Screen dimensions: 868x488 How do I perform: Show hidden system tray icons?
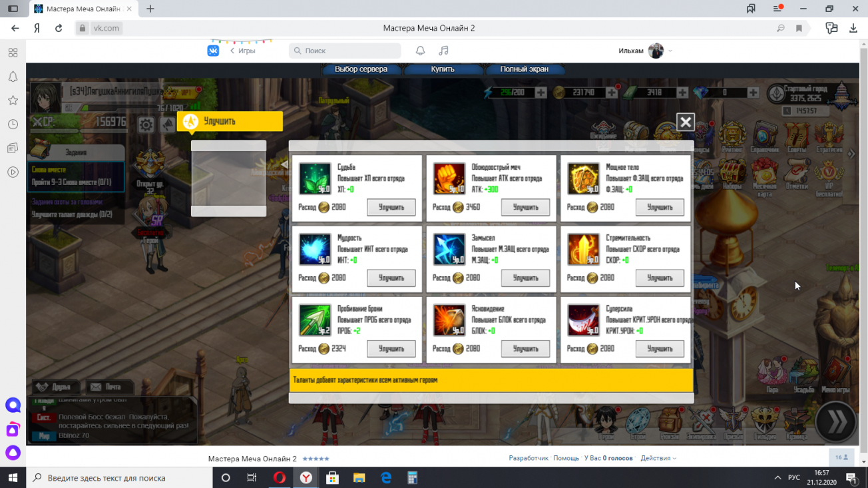click(x=777, y=478)
